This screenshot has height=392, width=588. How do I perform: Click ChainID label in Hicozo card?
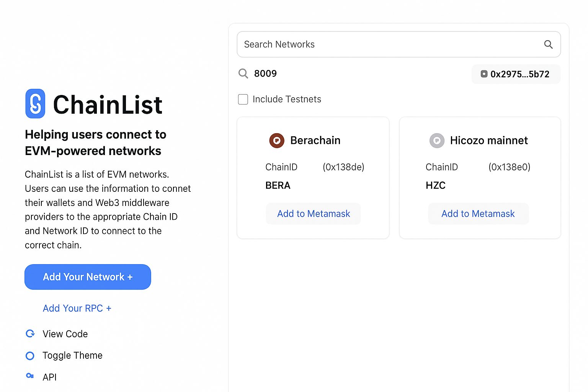coord(442,167)
